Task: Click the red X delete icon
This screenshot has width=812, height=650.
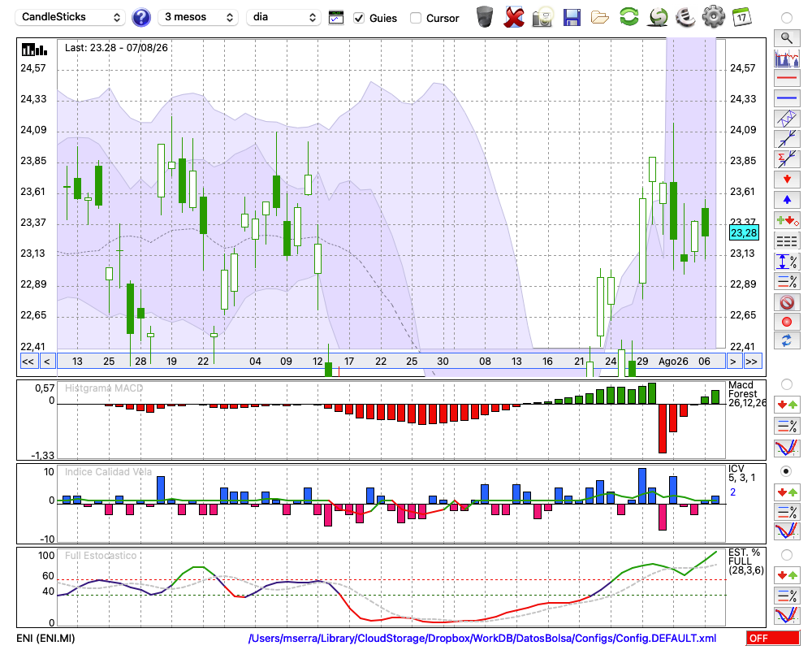Action: click(x=514, y=17)
